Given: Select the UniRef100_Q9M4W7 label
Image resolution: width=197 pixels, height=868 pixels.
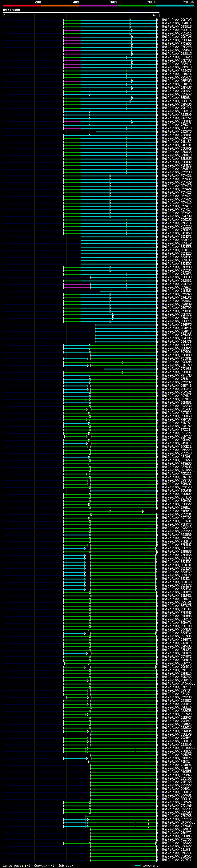Looking at the screenshot, I should (177, 88).
